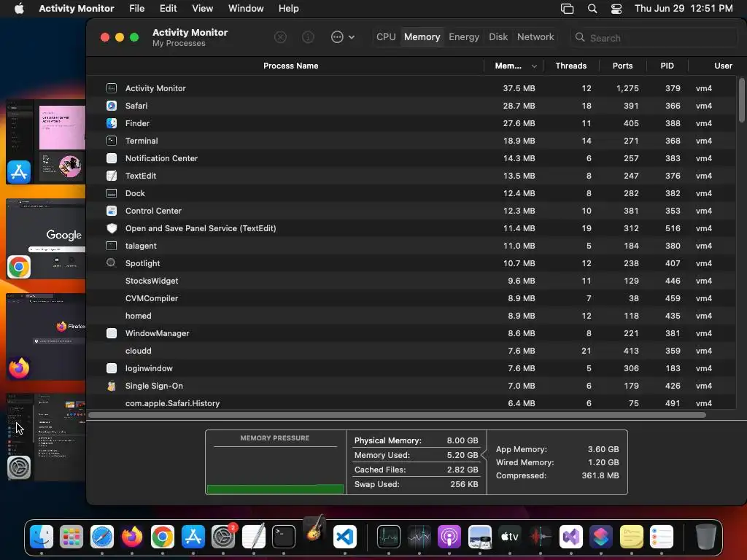Open Visual Studio from the Dock

point(570,537)
